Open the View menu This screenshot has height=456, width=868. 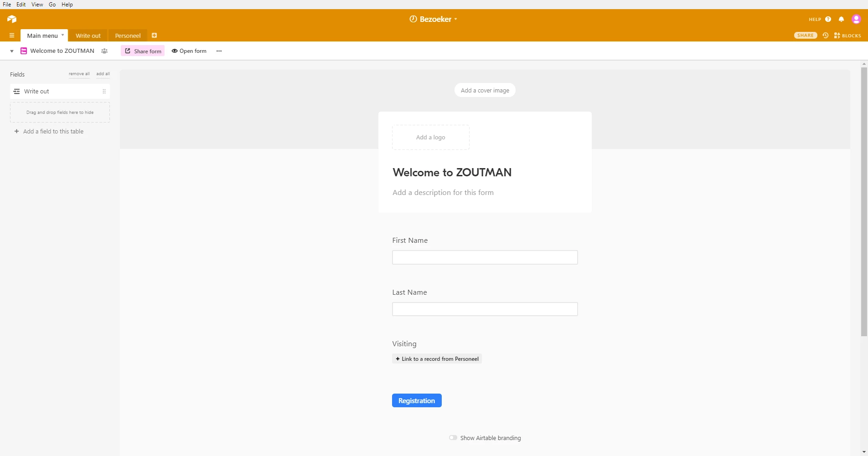click(37, 5)
